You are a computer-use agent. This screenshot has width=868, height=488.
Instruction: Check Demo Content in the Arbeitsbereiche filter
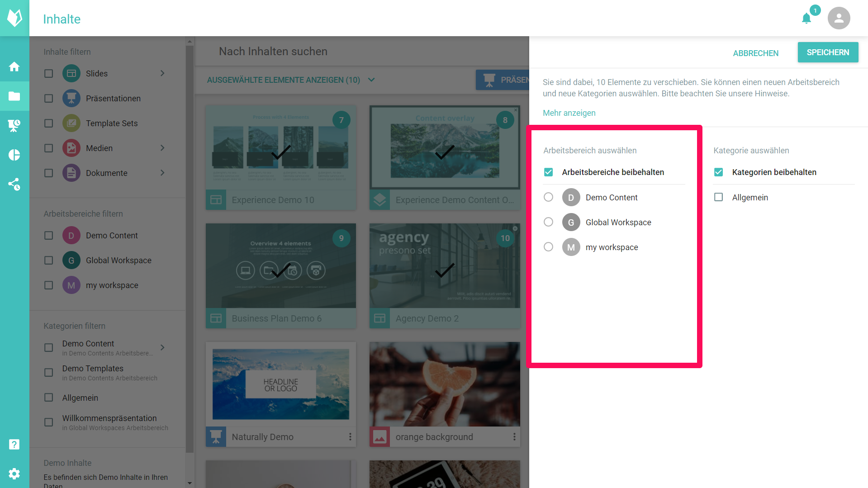(49, 235)
